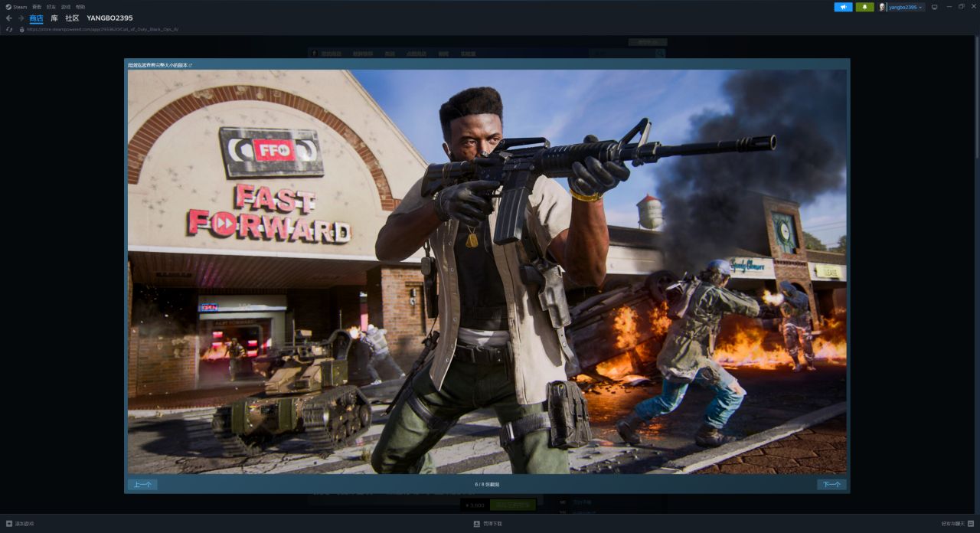Viewport: 980px width, 533px height.
Task: Open the 查看 (View) menu
Action: click(37, 6)
